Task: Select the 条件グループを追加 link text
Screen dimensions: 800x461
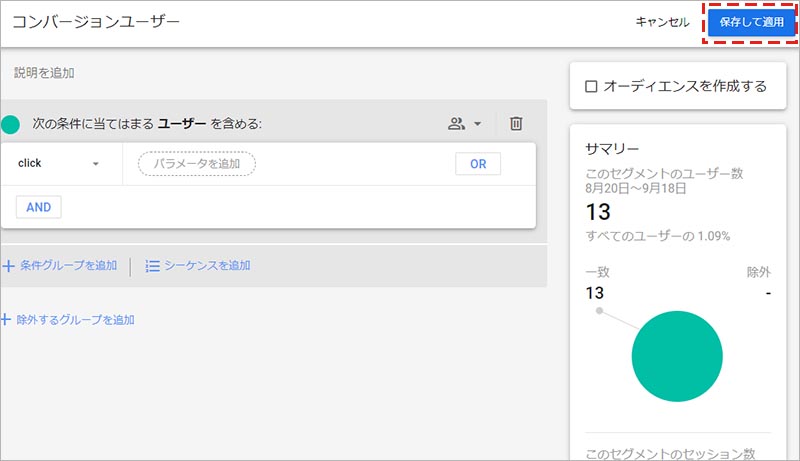Action: 68,266
